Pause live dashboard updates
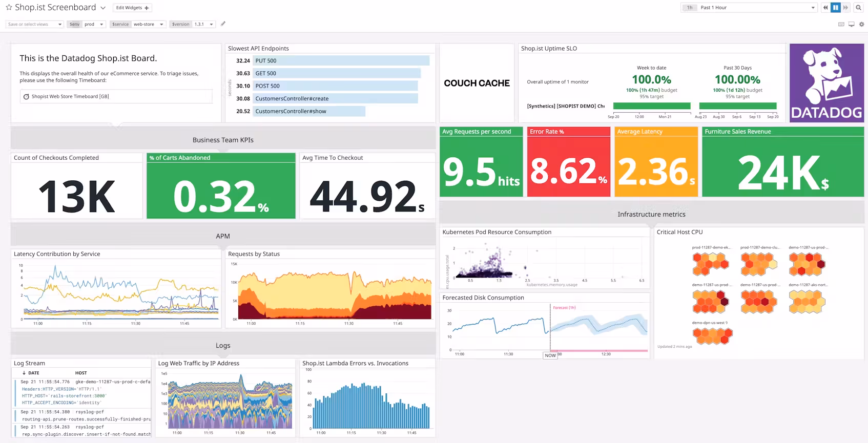 point(836,8)
